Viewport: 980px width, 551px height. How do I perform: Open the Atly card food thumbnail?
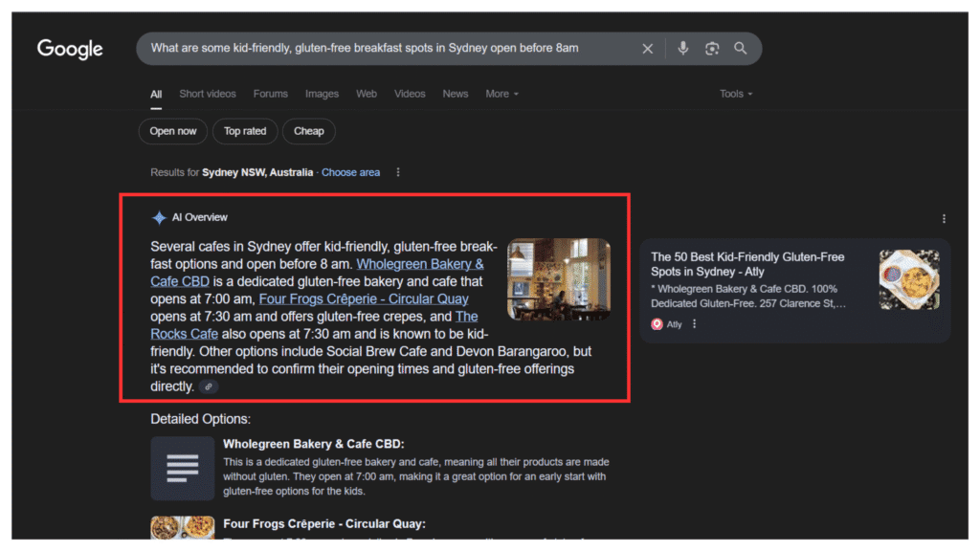tap(909, 280)
